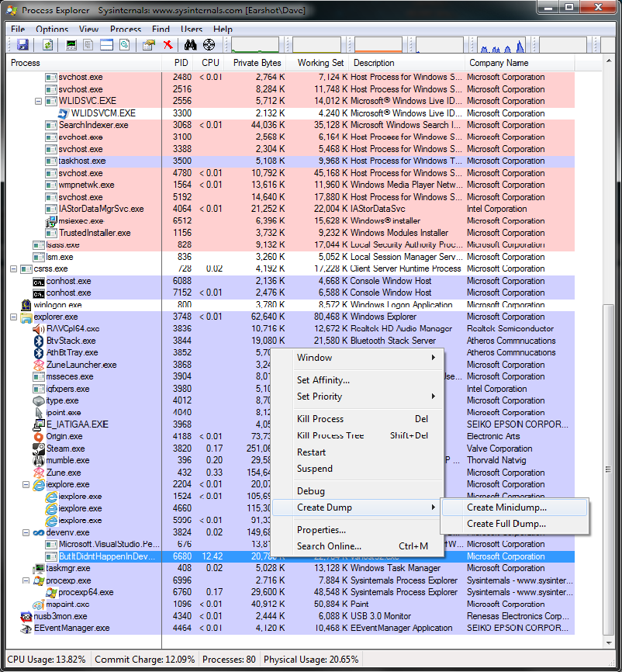Sort by the Working Set column header
The height and width of the screenshot is (672, 622).
(x=317, y=63)
